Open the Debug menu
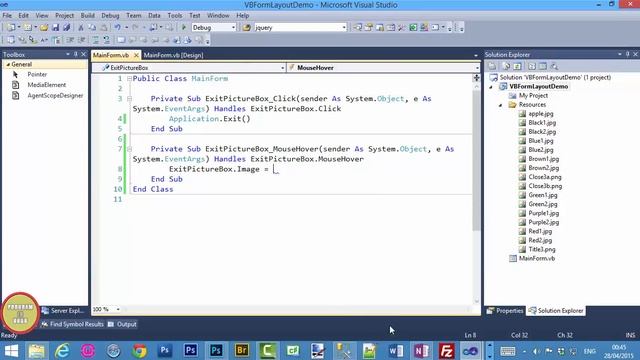 tap(110, 16)
